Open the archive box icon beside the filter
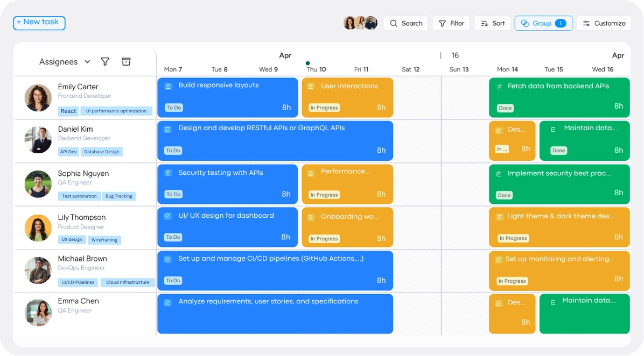 coord(126,62)
